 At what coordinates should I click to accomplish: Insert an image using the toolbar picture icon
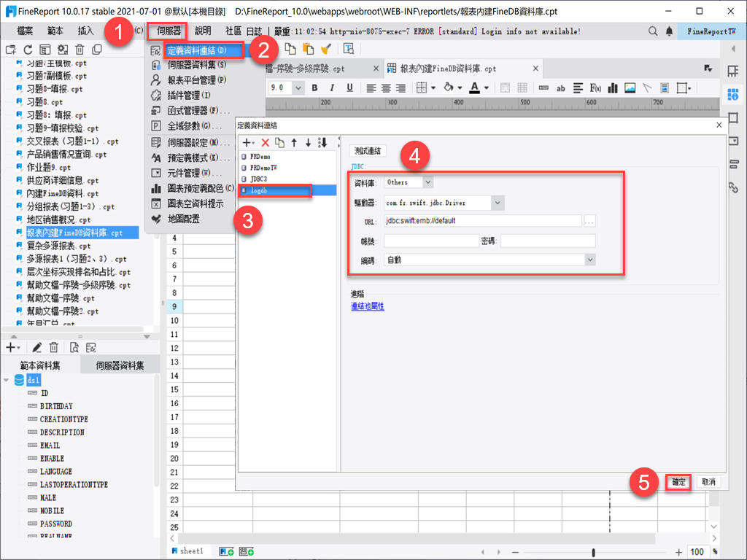(632, 88)
